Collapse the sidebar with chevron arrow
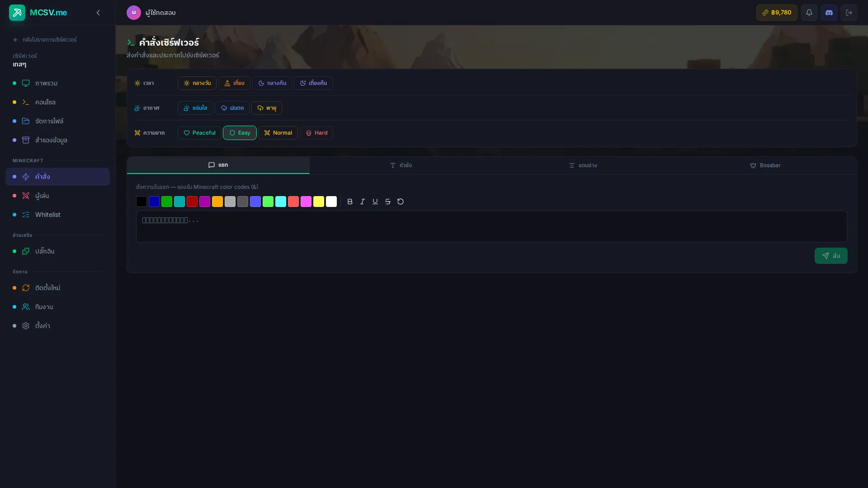The image size is (868, 488). [98, 13]
